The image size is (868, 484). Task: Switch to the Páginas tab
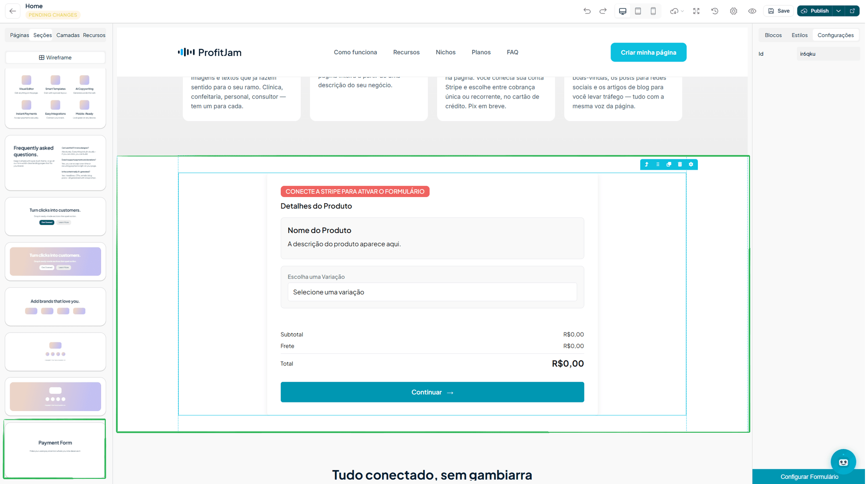click(20, 35)
